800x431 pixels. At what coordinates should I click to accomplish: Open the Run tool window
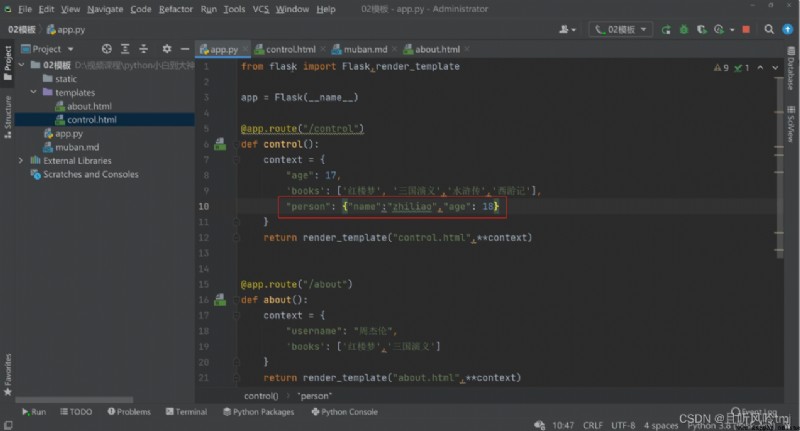coord(34,412)
